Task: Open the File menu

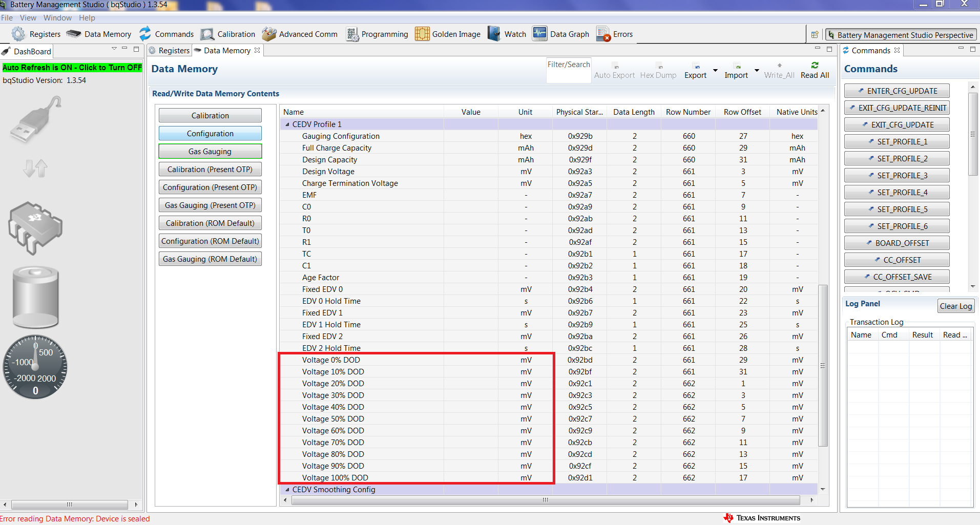Action: (x=7, y=17)
